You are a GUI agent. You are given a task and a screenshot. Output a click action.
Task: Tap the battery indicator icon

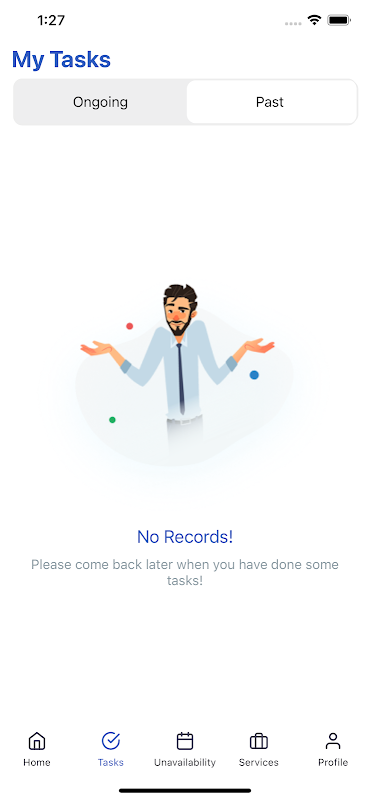[339, 20]
